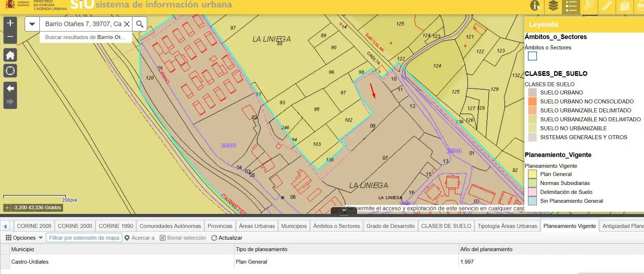Go to the next map extent

pos(10,102)
